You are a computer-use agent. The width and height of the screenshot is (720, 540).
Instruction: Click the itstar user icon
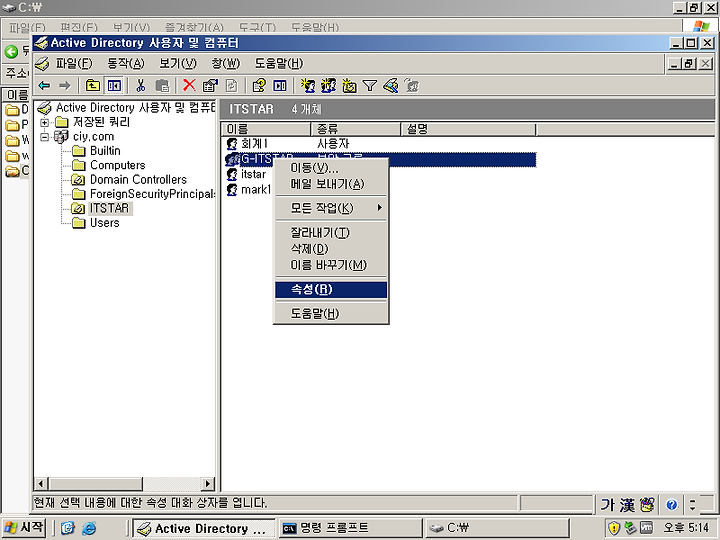(232, 174)
